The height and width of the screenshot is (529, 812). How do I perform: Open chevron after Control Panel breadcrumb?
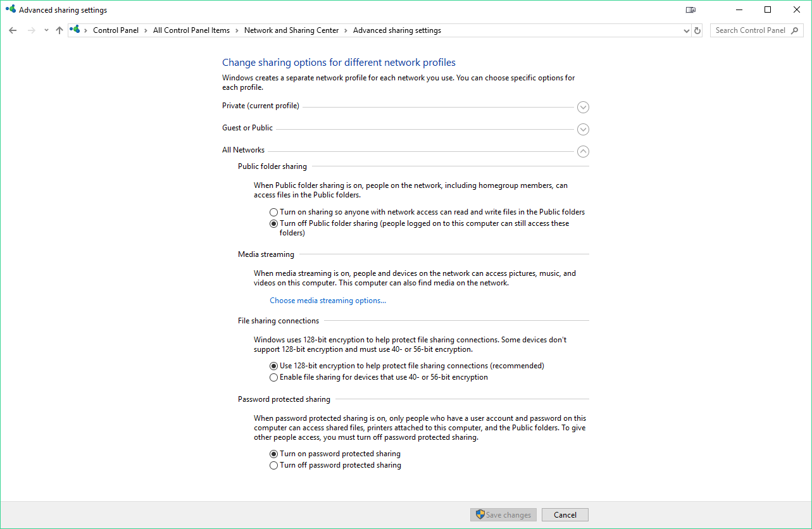pyautogui.click(x=146, y=30)
